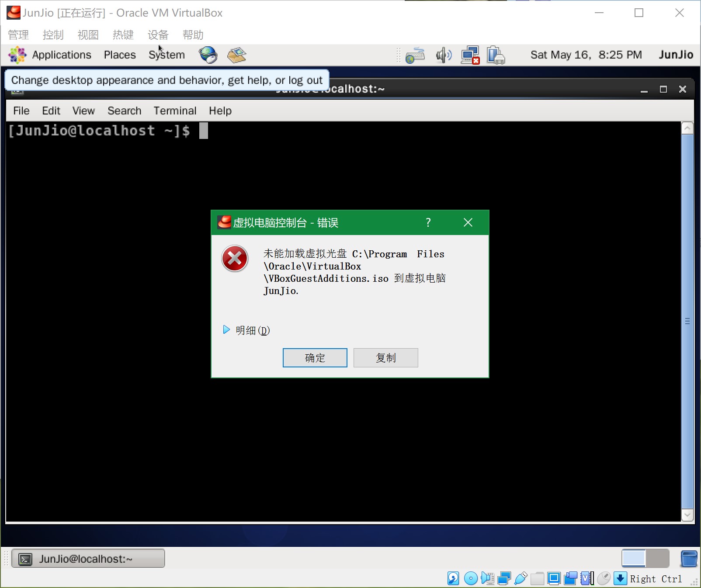701x588 pixels.
Task: Click the video capture status icon
Action: 570,578
